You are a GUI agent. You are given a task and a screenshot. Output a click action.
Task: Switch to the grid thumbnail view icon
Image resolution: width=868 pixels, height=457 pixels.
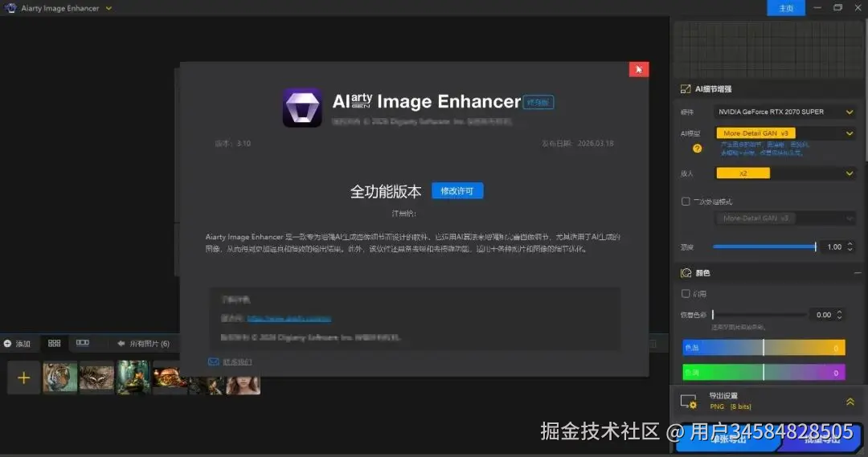click(x=55, y=343)
